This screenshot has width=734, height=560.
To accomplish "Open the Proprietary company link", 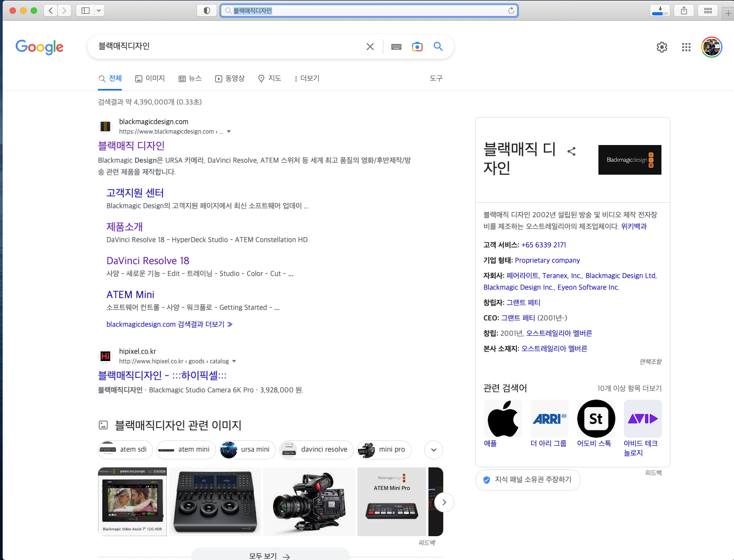I will point(548,260).
